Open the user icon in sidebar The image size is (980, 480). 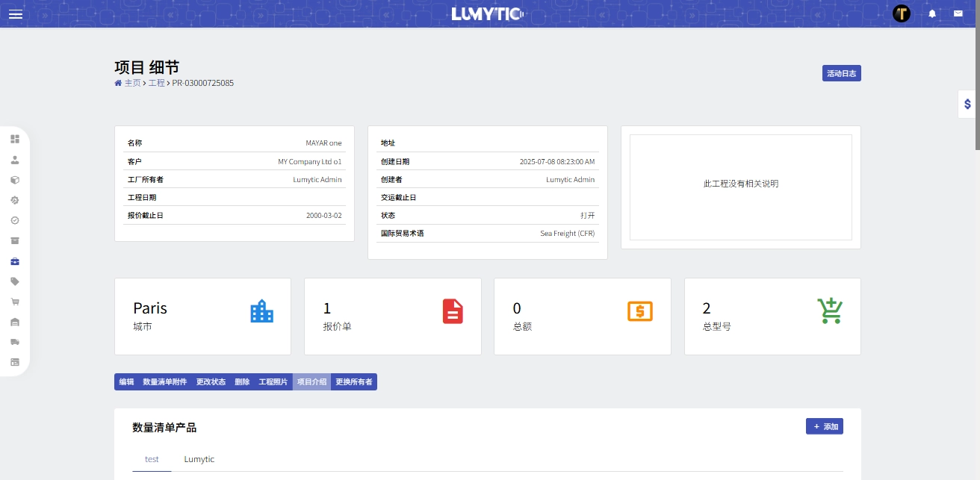tap(15, 160)
